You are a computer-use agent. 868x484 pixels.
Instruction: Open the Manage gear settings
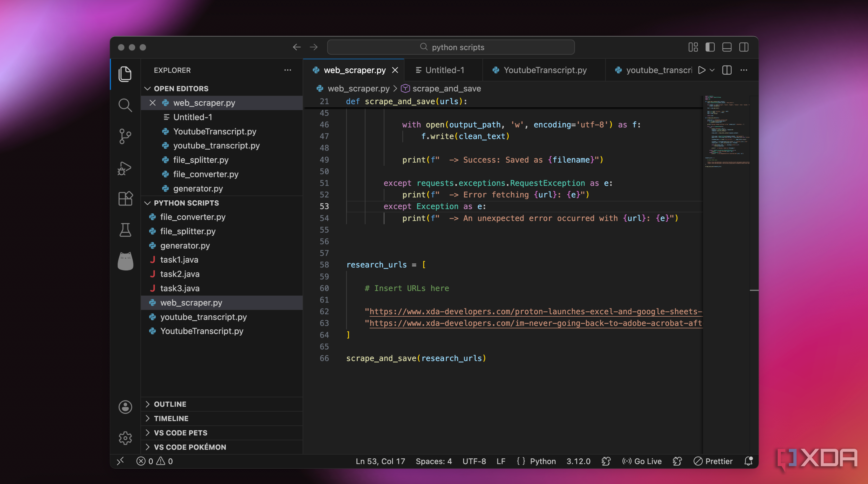(x=125, y=438)
